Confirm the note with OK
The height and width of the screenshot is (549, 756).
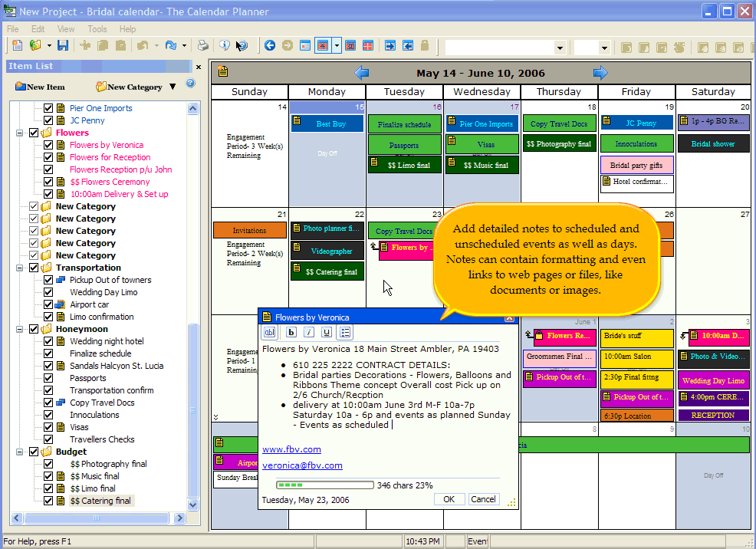449,499
